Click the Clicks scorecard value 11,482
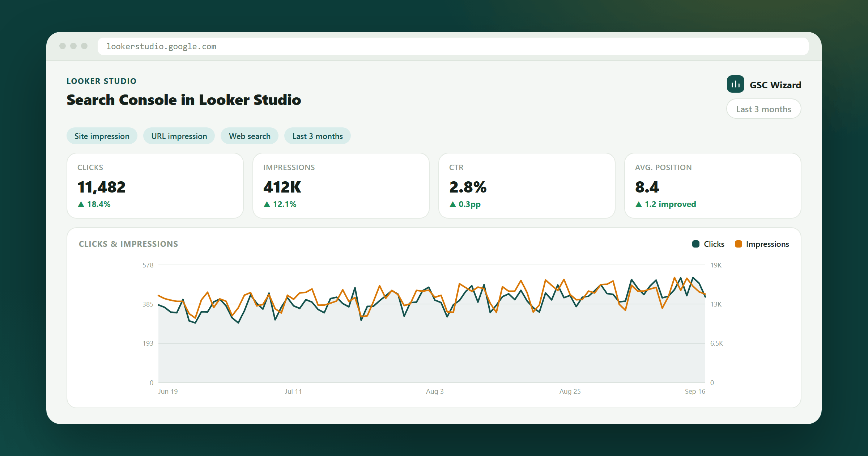 coord(101,187)
